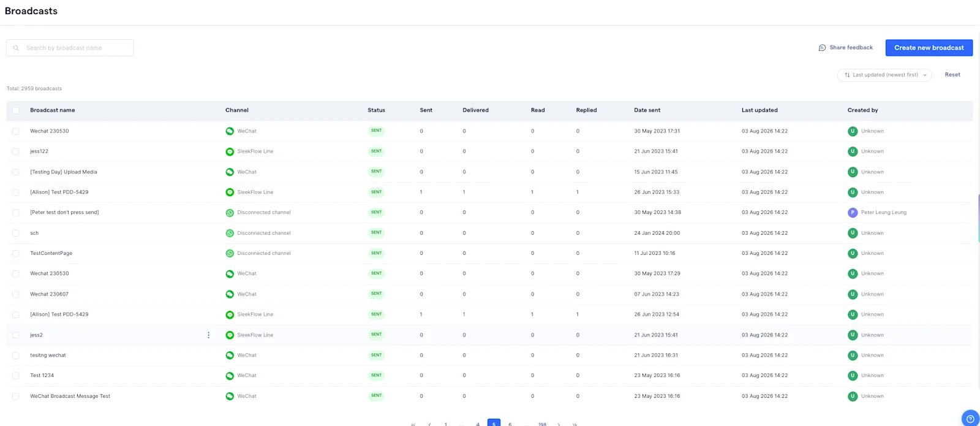Go to page 6 in pagination
The width and height of the screenshot is (980, 426).
coord(510,424)
